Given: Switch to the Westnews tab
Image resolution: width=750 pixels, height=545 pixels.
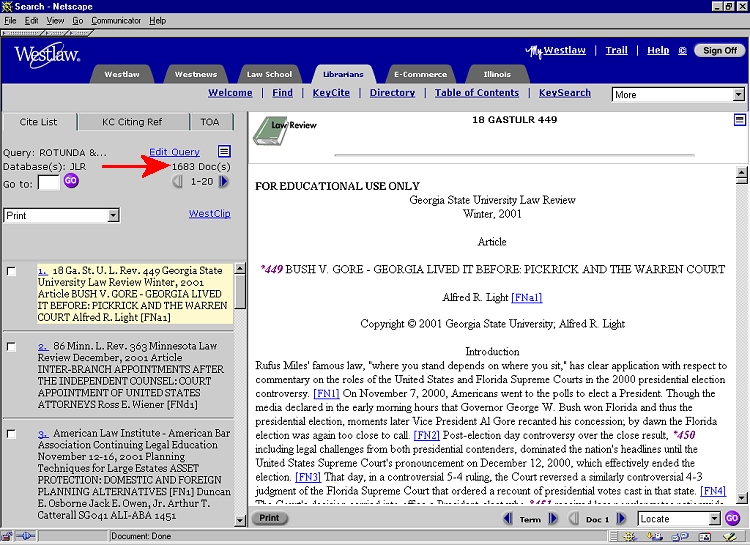Looking at the screenshot, I should (x=196, y=75).
